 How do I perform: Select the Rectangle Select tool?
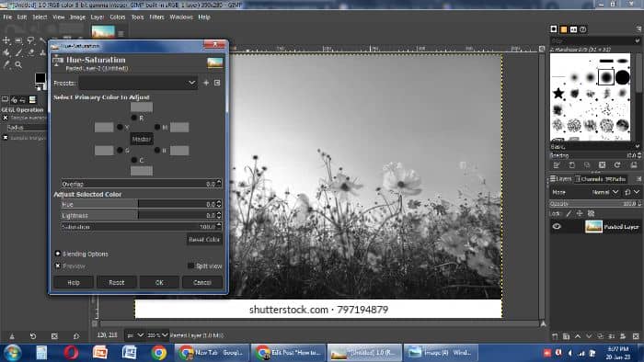coord(18,40)
